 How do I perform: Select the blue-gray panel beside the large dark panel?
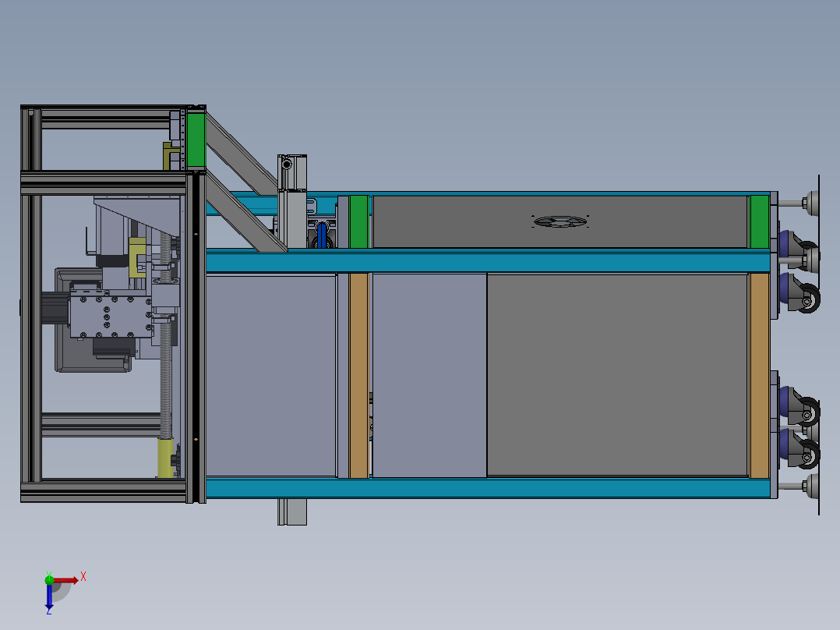point(429,375)
